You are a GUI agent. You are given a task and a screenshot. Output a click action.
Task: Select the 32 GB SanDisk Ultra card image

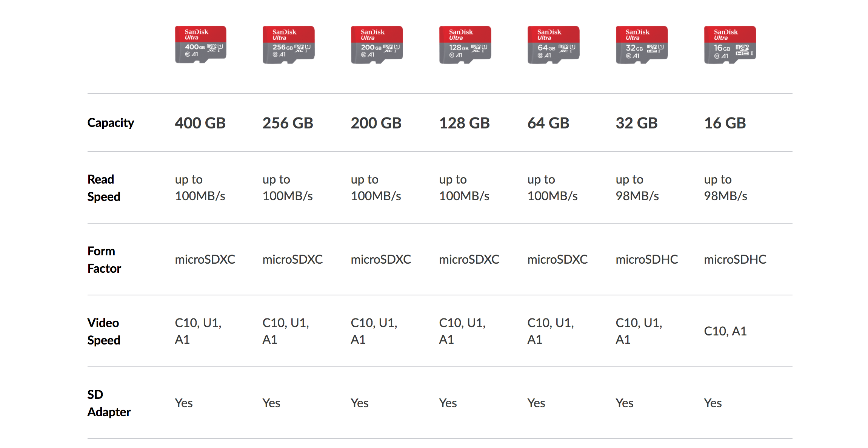click(x=642, y=44)
